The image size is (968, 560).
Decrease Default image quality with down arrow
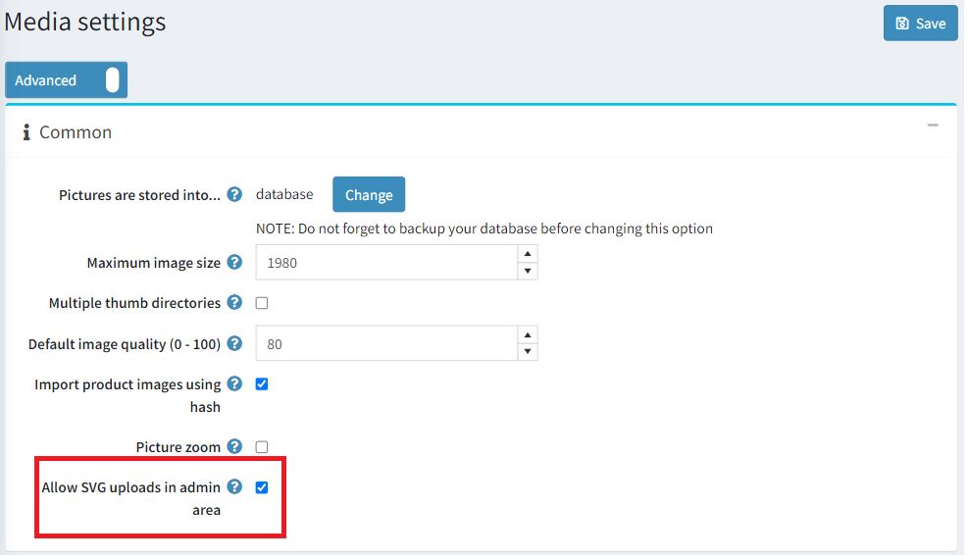point(528,352)
